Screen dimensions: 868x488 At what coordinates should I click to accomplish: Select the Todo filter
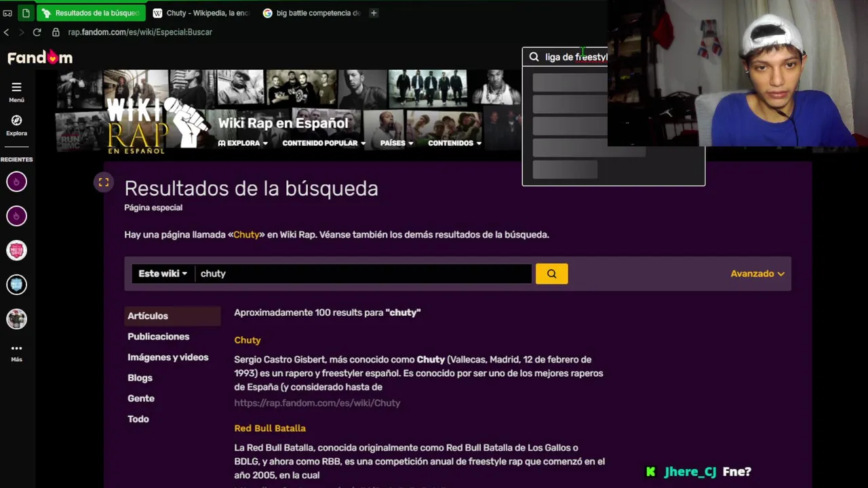[138, 420]
